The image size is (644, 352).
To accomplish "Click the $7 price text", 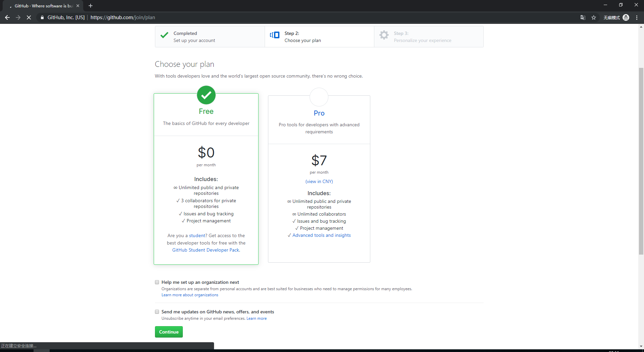I will [319, 160].
